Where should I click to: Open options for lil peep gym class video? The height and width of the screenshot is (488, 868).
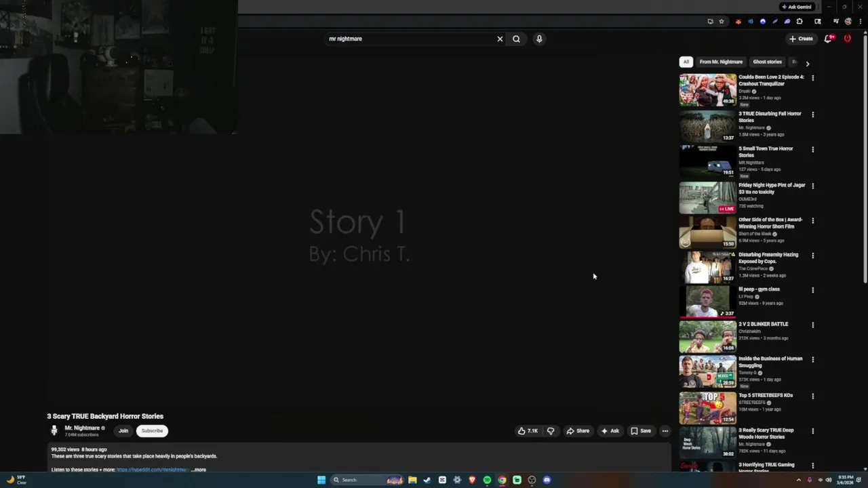pyautogui.click(x=812, y=290)
